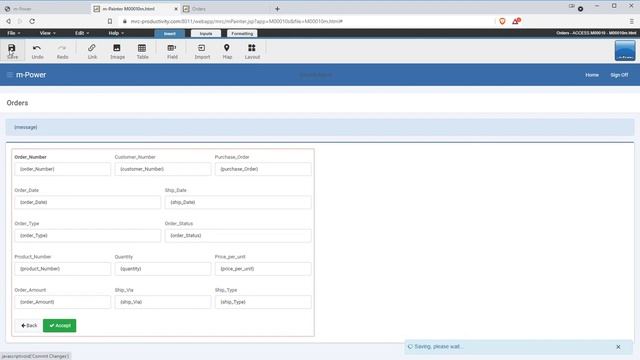640x360 pixels.
Task: Select the Customer_Number label text
Action: (135, 157)
